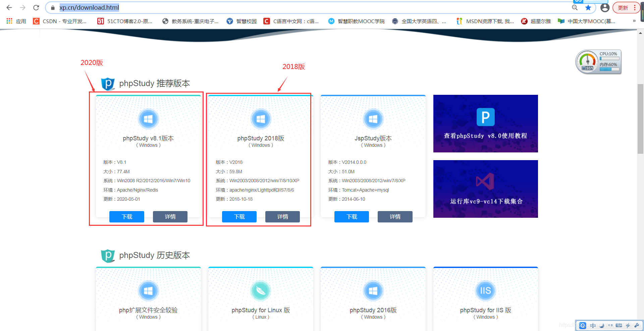Screen dimensions: 644x331
Task: Go back with the browser back arrow
Action: pos(9,7)
